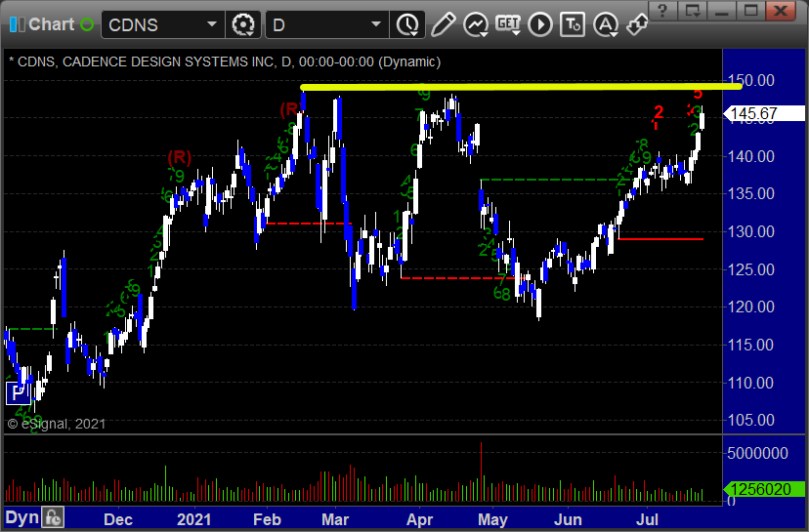The width and height of the screenshot is (809, 532).
Task: Click the window pop-out menu icon
Action: pos(693,11)
